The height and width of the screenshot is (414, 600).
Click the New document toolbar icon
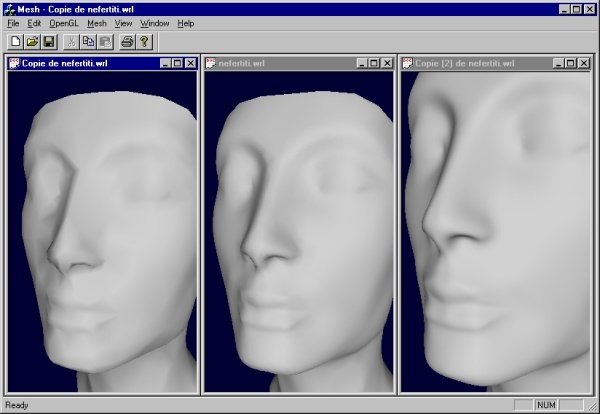click(16, 42)
